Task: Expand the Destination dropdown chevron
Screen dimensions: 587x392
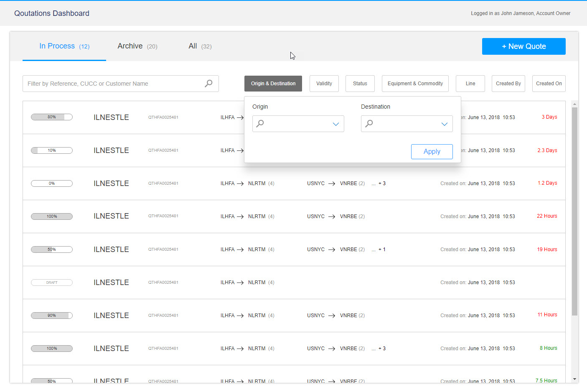Action: pyautogui.click(x=445, y=124)
